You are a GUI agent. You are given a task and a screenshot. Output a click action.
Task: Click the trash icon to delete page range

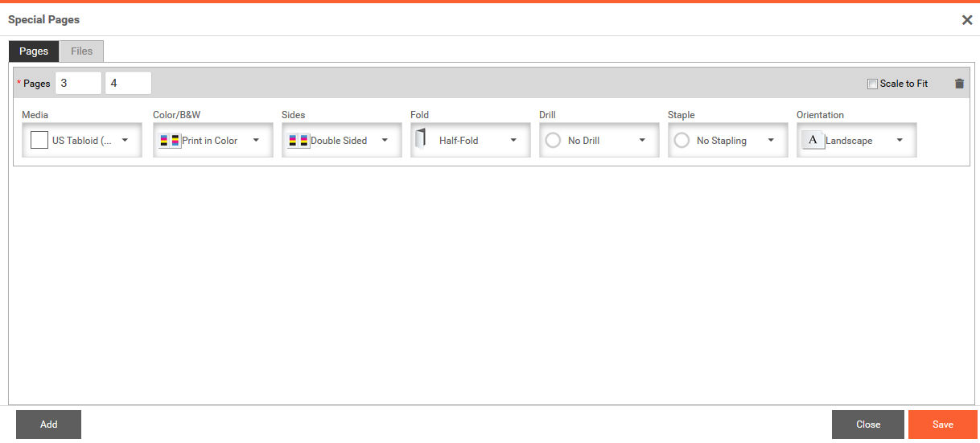point(959,84)
